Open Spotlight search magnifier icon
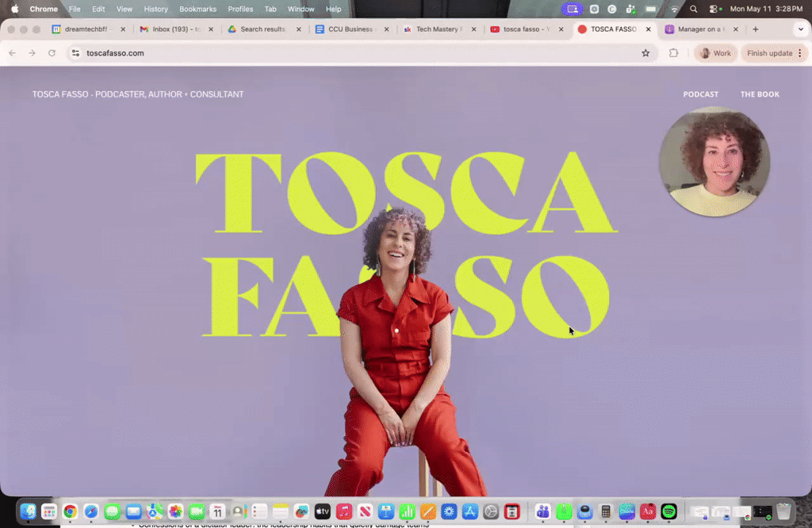The width and height of the screenshot is (812, 528). pyautogui.click(x=693, y=9)
